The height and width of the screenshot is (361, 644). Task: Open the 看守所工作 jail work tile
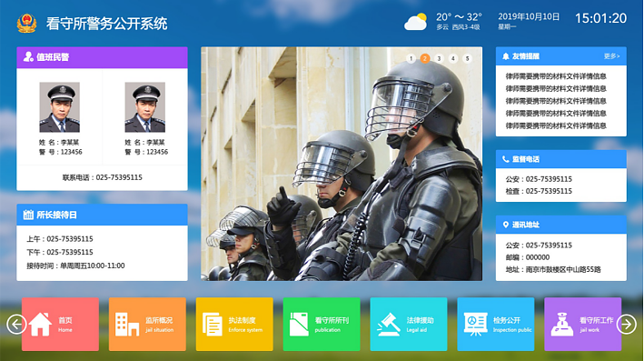point(583,324)
